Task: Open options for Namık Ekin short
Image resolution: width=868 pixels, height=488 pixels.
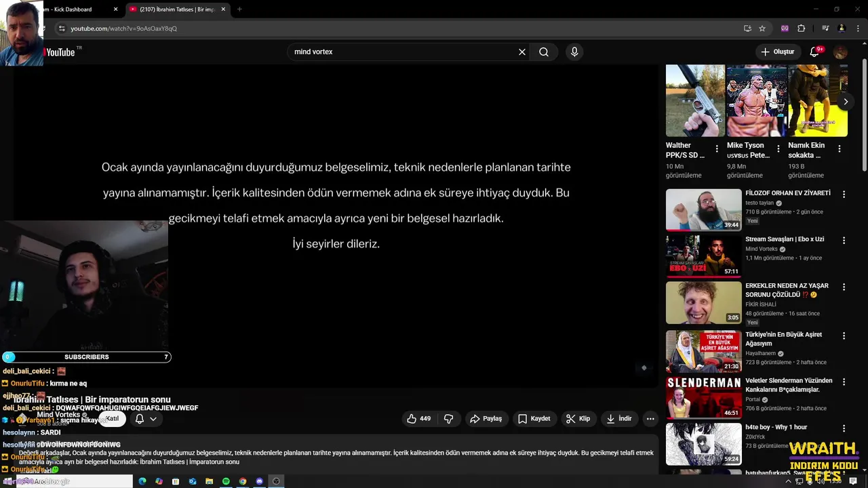Action: (x=840, y=149)
